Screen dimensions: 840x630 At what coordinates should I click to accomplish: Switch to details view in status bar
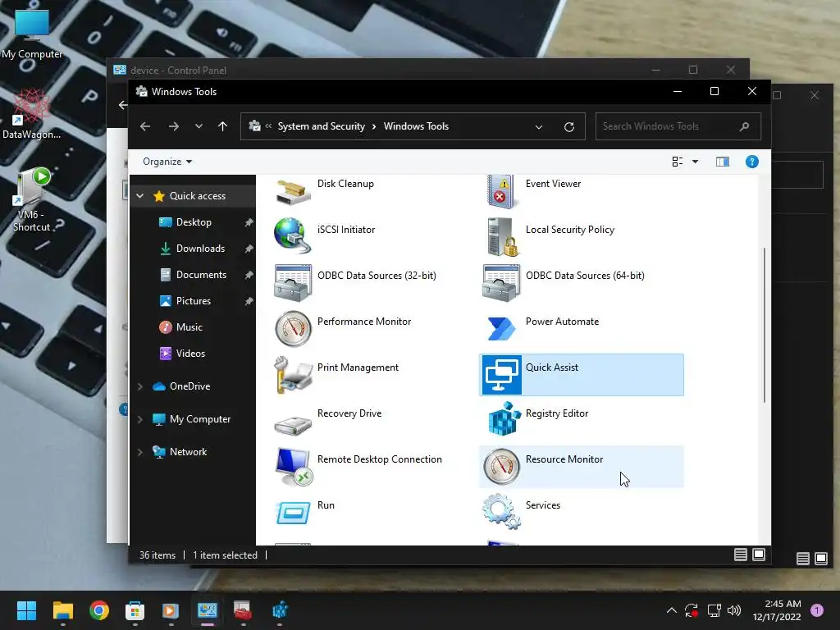coord(741,555)
